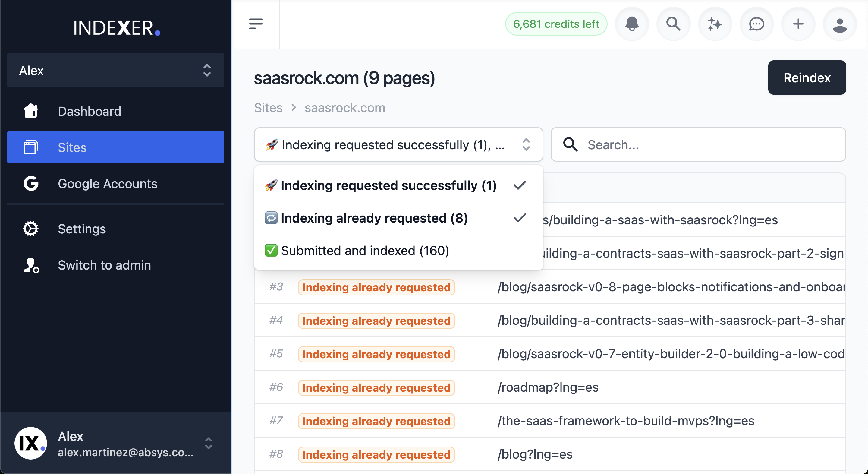Click /blog/saasrock-v0-7-entity-builder path

click(x=671, y=354)
